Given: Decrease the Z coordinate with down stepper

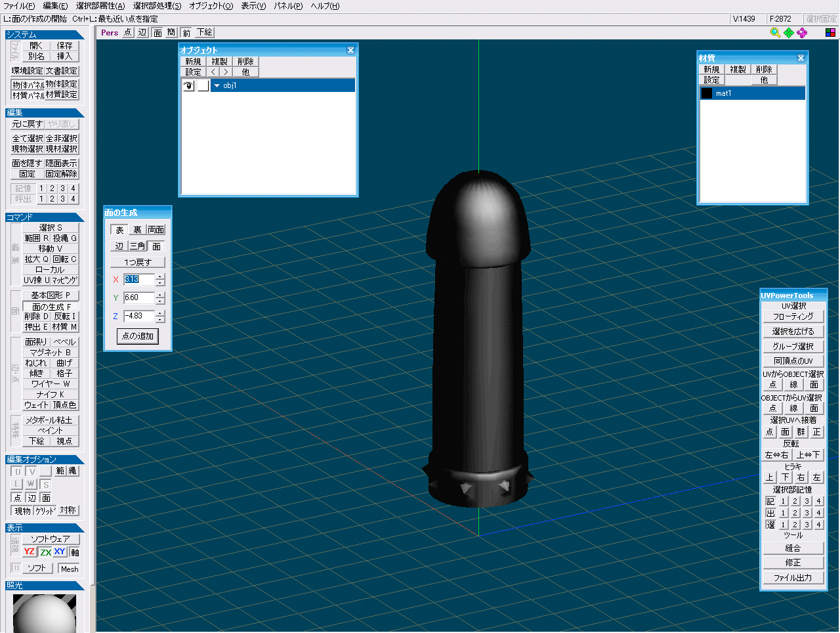Looking at the screenshot, I should click(x=160, y=320).
